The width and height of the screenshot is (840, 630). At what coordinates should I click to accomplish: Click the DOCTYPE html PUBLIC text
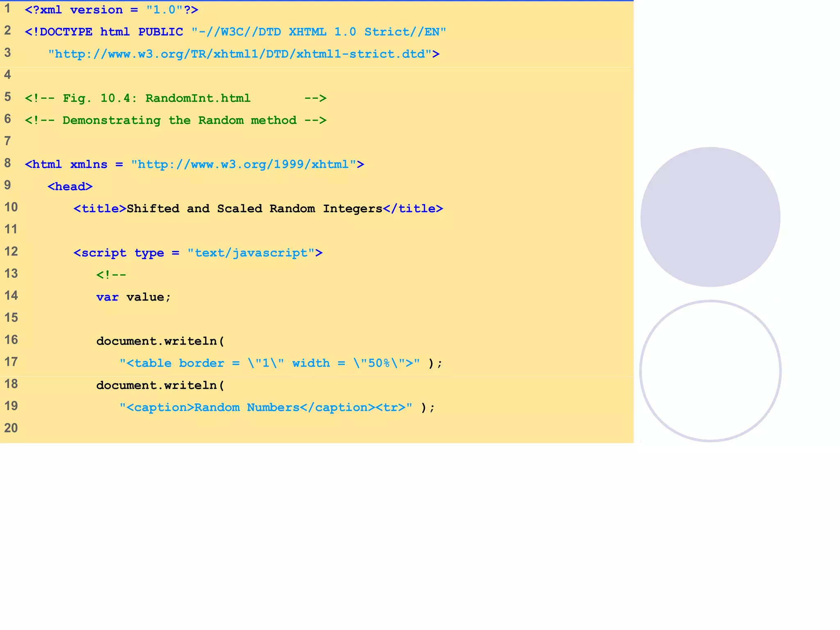[103, 32]
